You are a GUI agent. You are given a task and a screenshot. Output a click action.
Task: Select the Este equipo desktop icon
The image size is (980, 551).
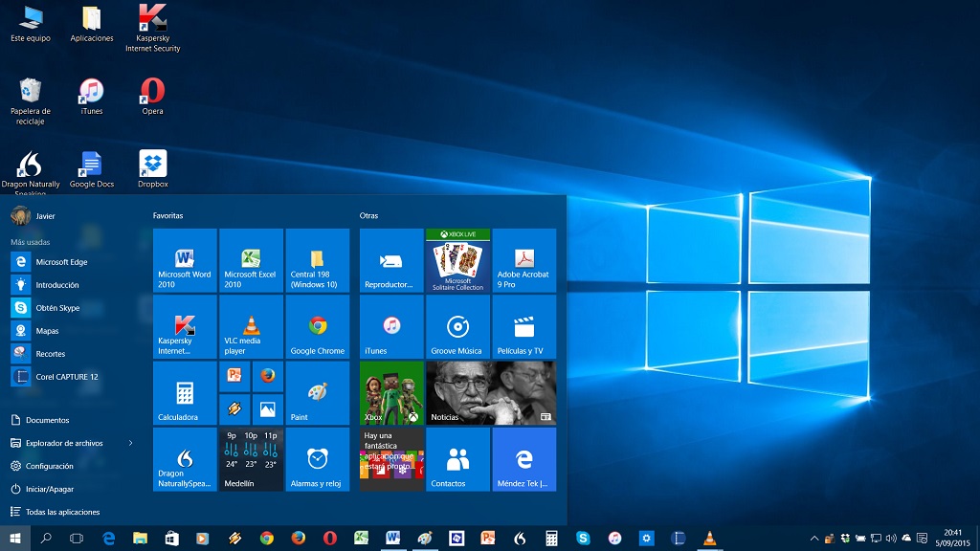[x=31, y=24]
